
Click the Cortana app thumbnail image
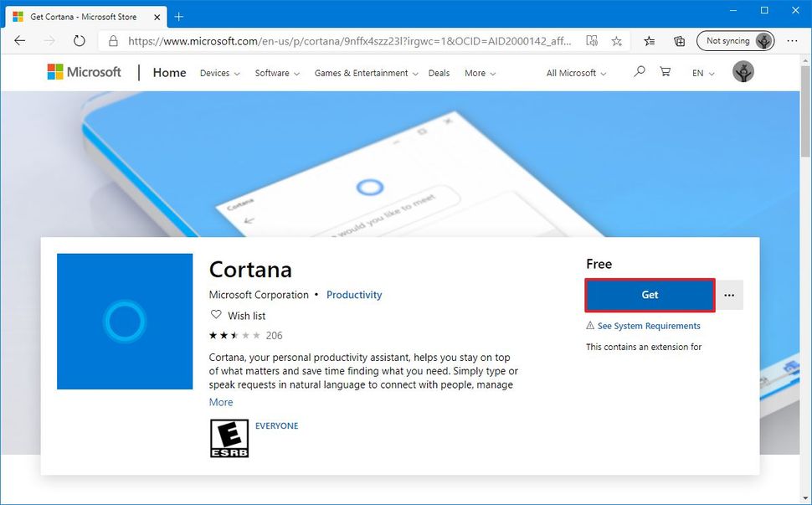[x=124, y=322]
